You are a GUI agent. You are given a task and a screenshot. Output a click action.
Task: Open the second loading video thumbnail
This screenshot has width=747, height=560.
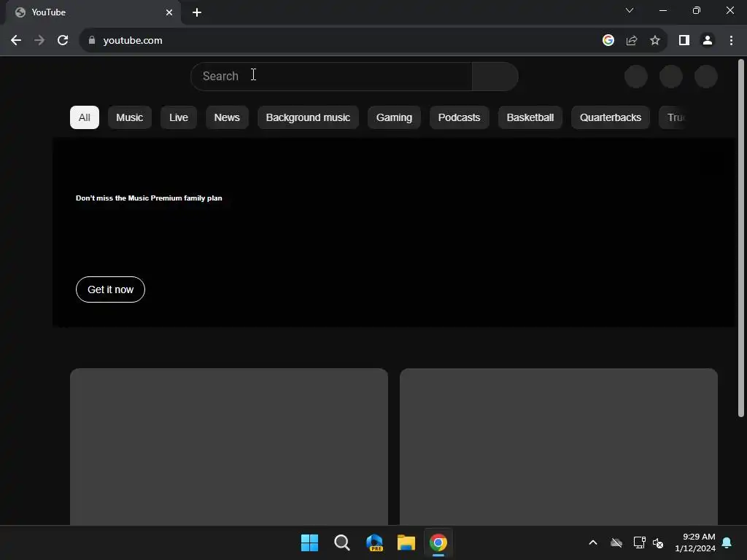[559, 447]
